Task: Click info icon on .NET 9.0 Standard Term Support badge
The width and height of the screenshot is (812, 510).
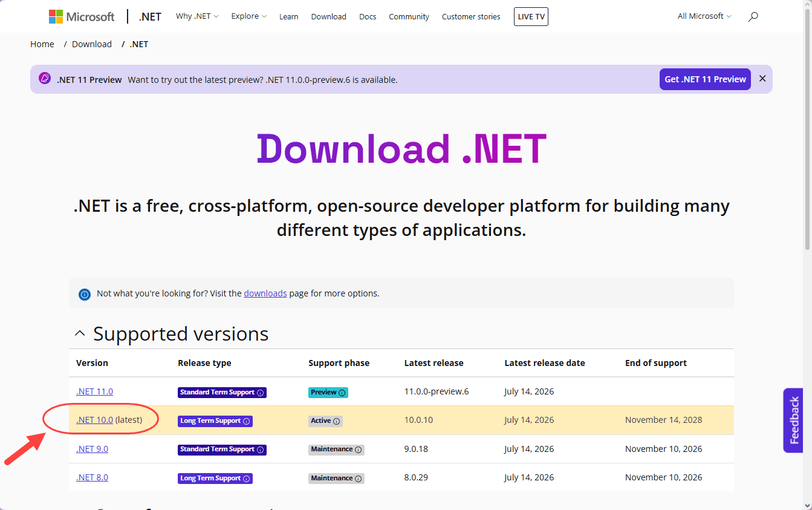Action: pyautogui.click(x=261, y=450)
